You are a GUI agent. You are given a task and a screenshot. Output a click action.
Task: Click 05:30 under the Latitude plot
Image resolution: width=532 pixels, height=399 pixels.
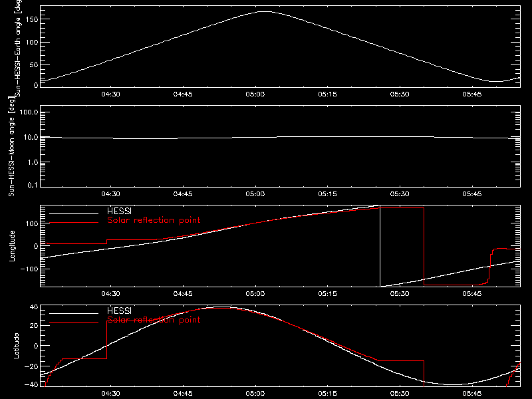(x=400, y=394)
